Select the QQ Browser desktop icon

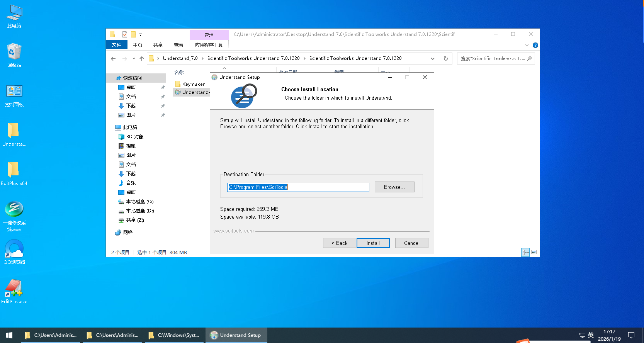pyautogui.click(x=14, y=252)
